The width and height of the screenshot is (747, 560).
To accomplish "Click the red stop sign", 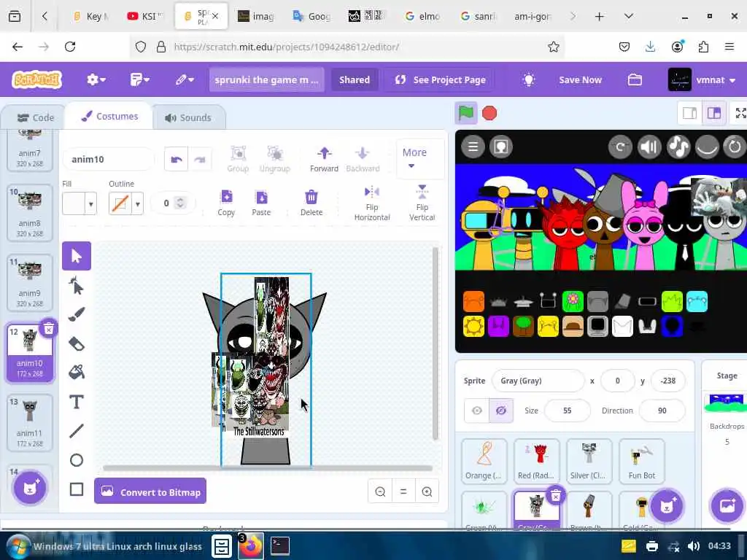I will tap(489, 113).
